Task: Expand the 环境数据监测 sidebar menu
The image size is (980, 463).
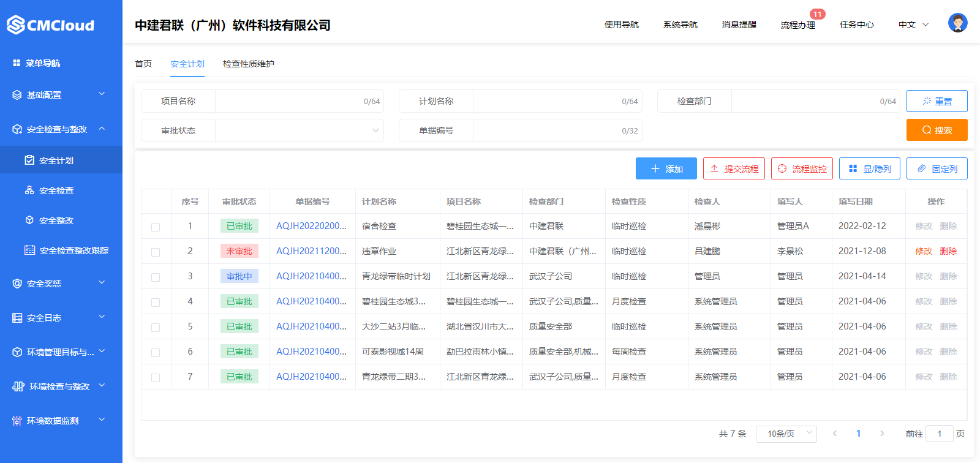Action: (102, 420)
